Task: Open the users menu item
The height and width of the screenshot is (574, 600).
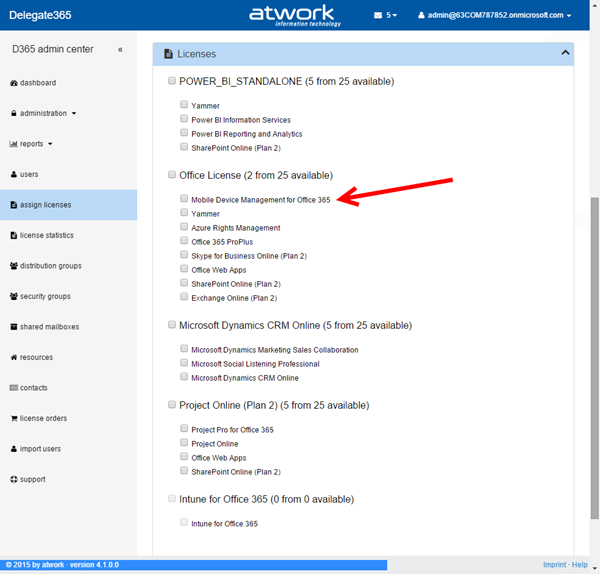Action: 68,174
